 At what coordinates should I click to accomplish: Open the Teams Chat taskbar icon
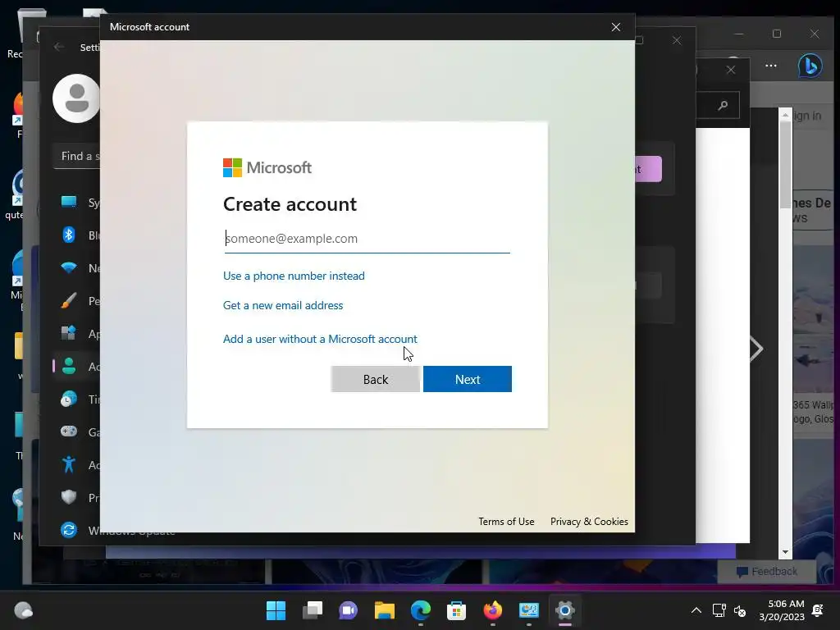pyautogui.click(x=348, y=610)
